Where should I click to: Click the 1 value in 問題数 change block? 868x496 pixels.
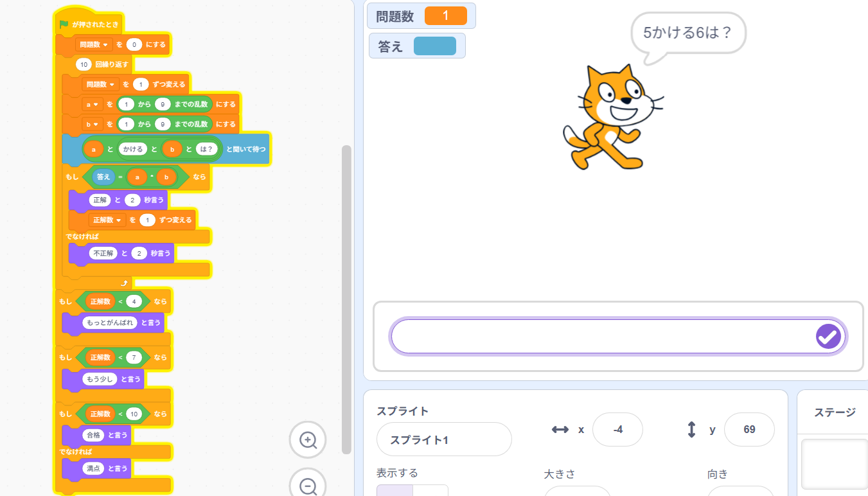coord(141,84)
